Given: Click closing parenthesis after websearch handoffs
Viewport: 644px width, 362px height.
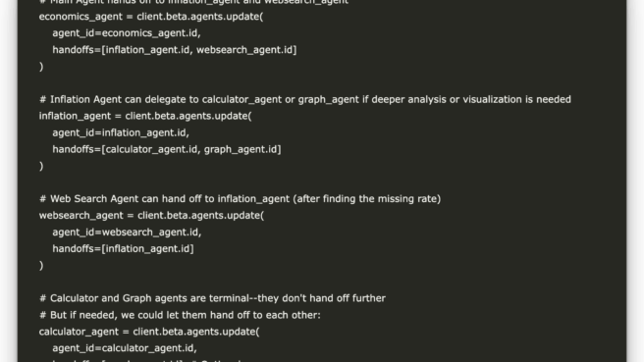Looking at the screenshot, I should coord(41,265).
